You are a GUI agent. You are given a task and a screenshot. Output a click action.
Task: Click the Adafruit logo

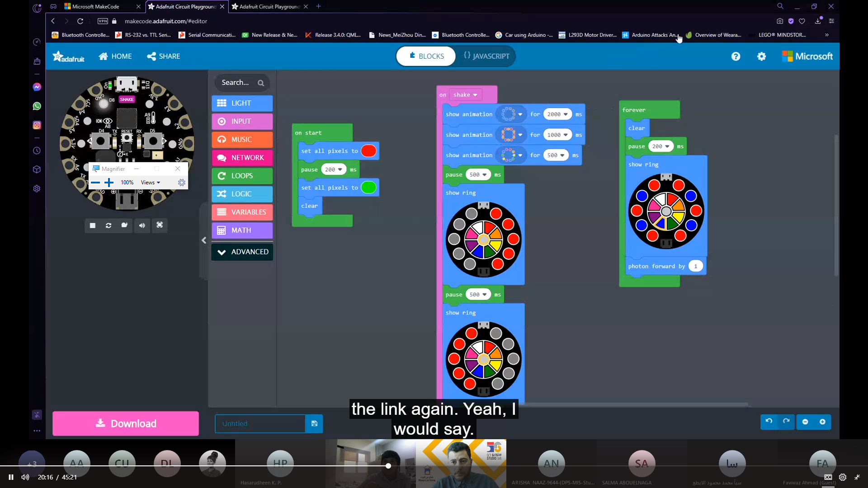69,56
